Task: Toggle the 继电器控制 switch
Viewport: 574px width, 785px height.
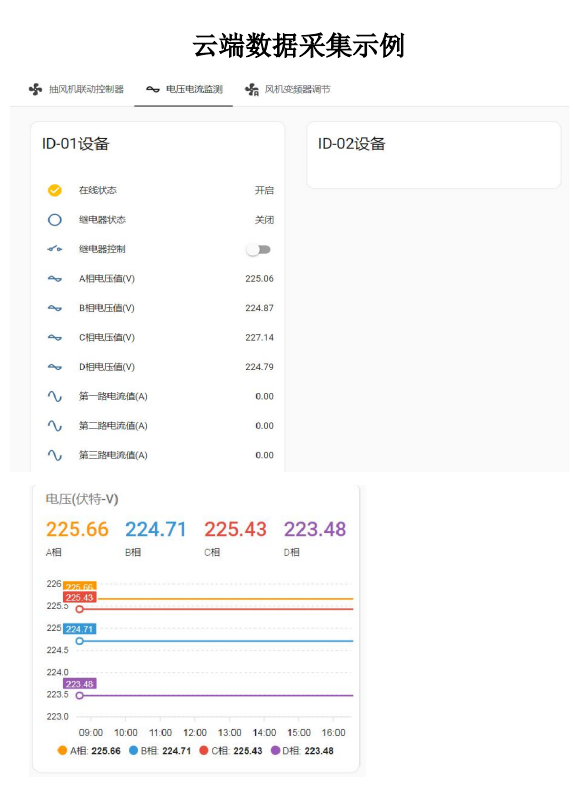Action: coord(259,249)
